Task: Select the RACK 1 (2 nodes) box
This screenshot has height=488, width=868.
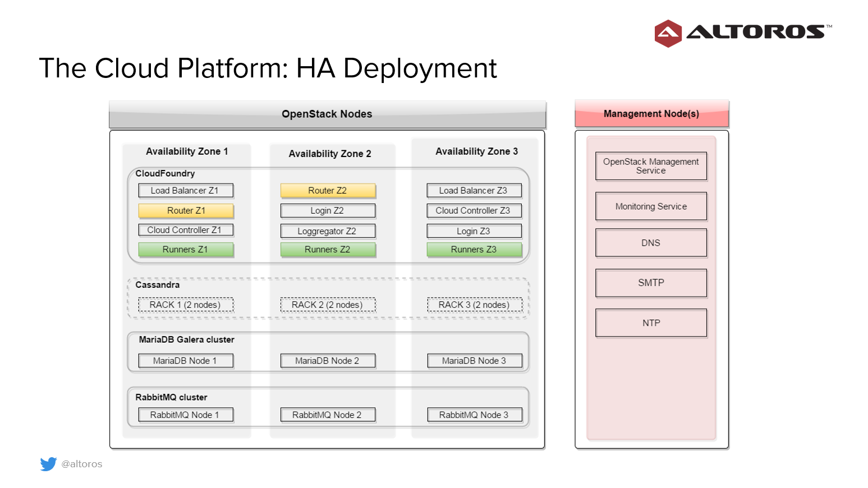Action: pos(186,305)
